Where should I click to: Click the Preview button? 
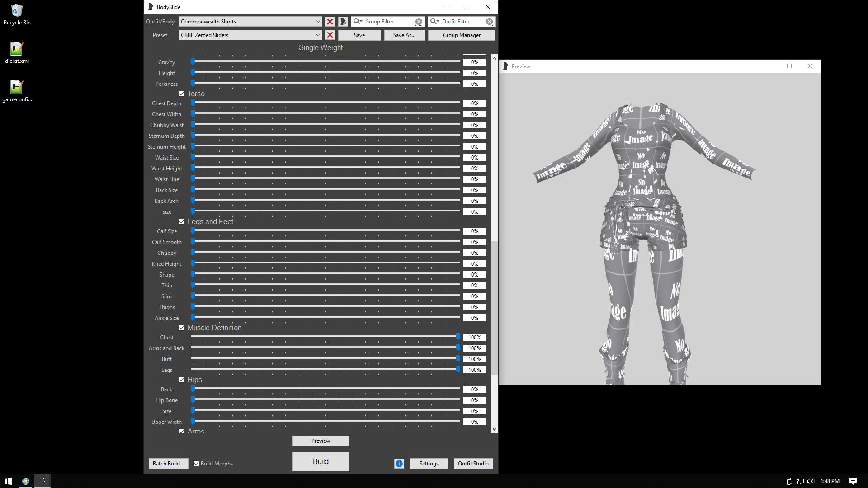(321, 441)
